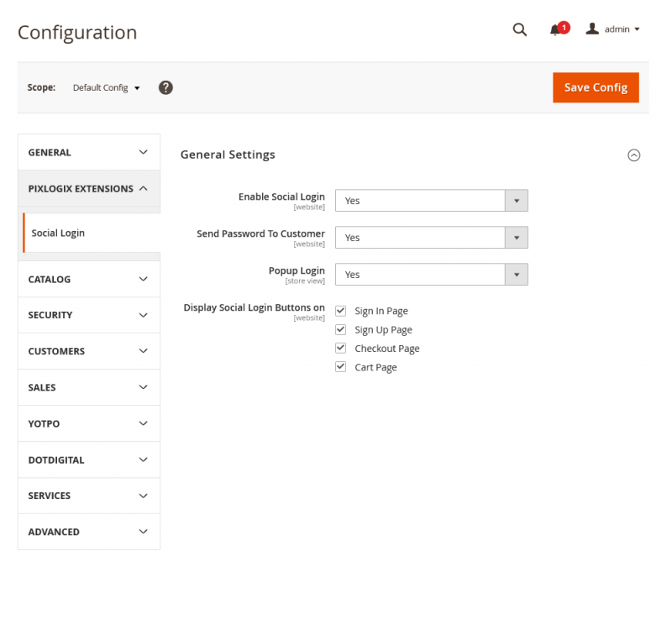Open the Popup Login dropdown arrow
Screen dimensions: 672x630
click(518, 275)
